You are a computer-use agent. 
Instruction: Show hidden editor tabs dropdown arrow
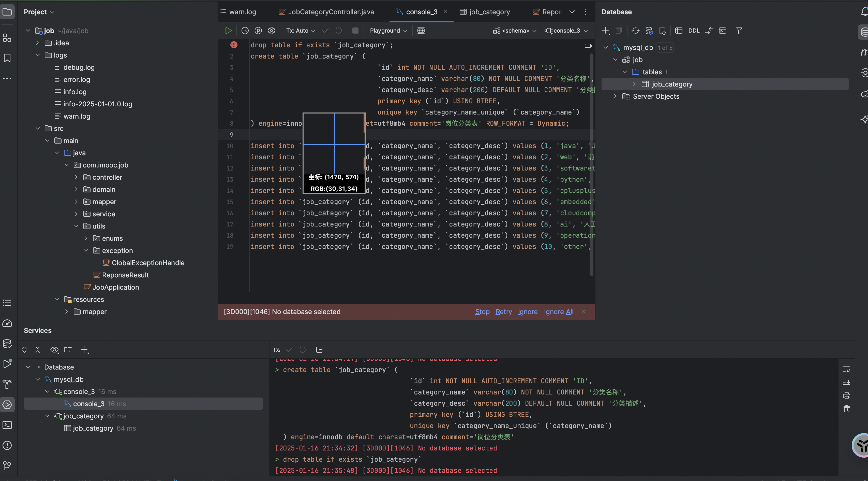click(x=572, y=12)
